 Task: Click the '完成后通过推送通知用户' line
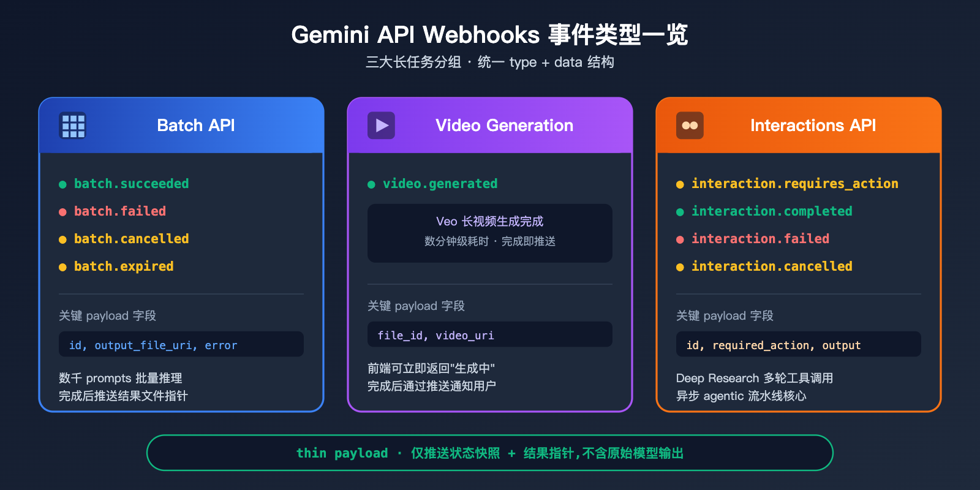coord(432,386)
